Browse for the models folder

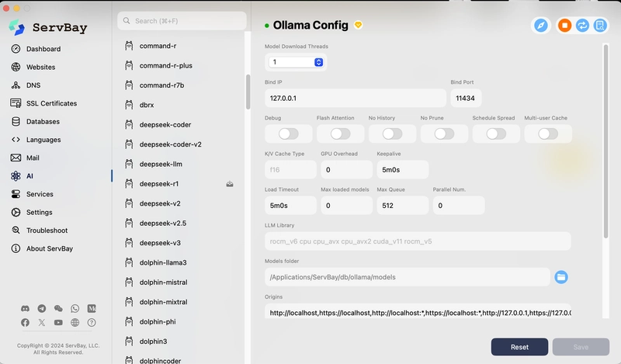[x=560, y=277]
